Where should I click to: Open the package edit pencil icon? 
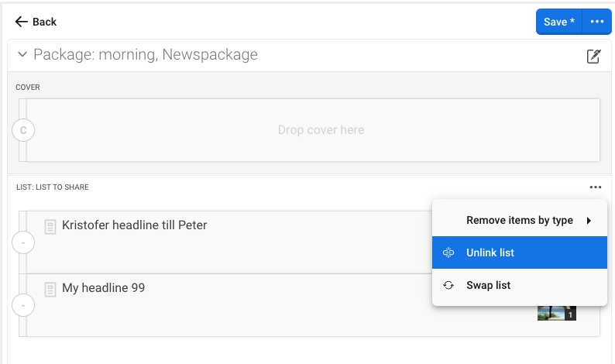593,56
